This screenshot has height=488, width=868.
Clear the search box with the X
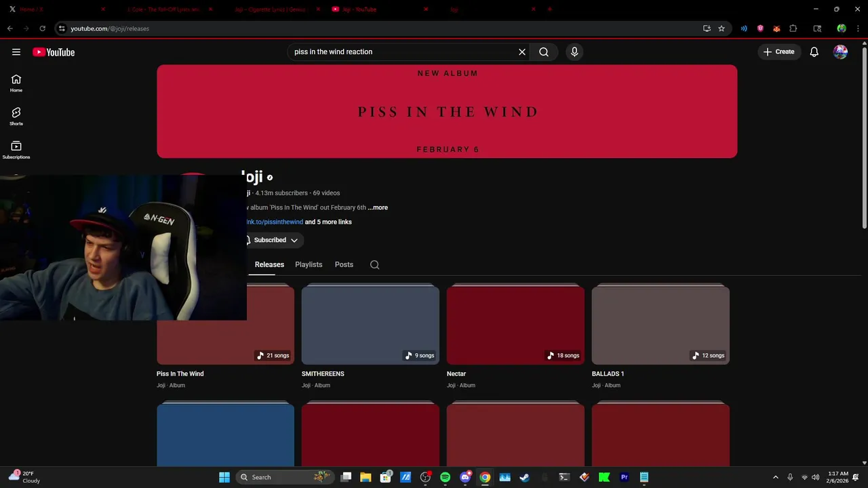point(522,52)
